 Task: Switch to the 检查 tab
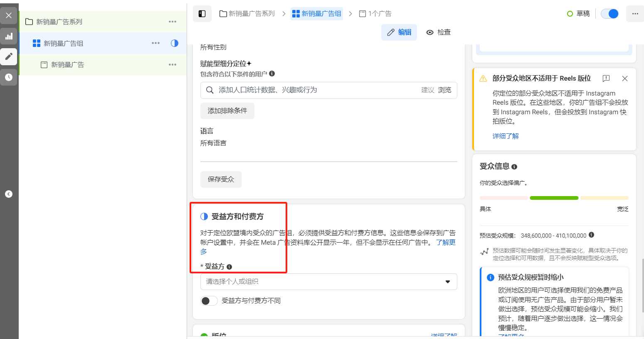[439, 32]
